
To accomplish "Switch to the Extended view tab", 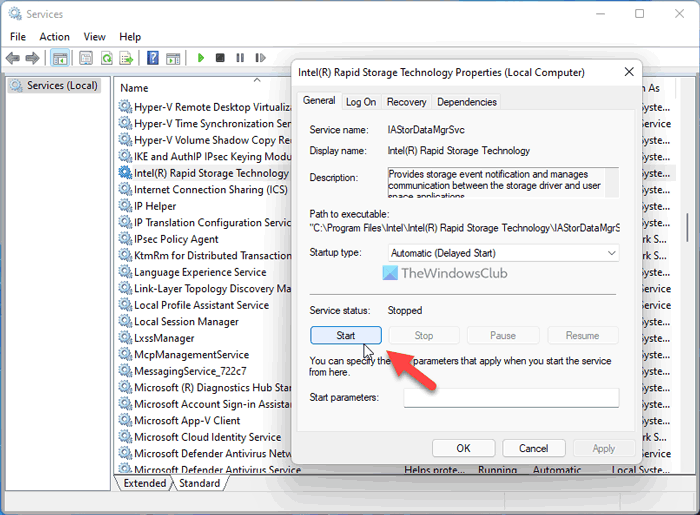I will tap(144, 483).
